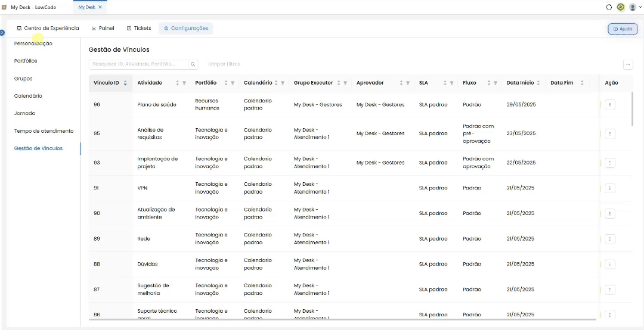Sort the Portfólio column

[226, 83]
